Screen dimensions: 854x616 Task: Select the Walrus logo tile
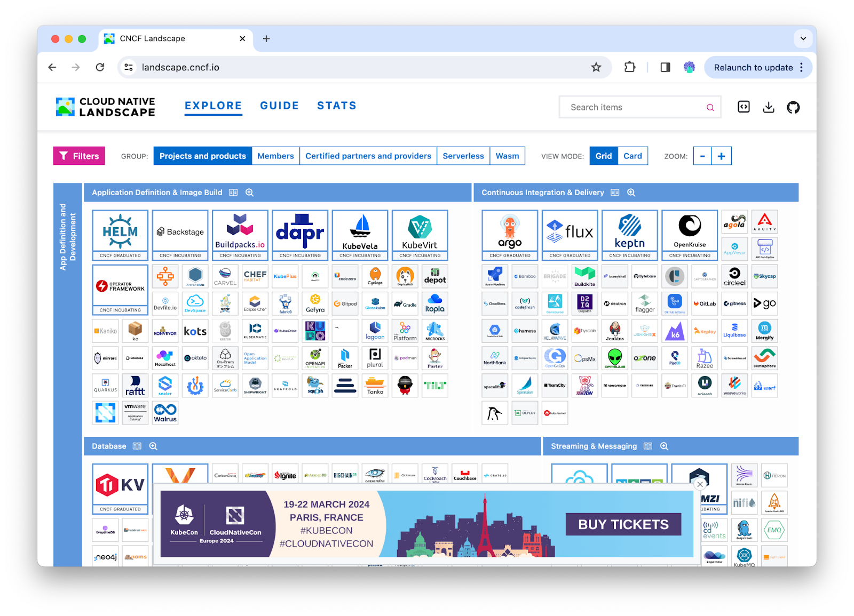(x=165, y=413)
